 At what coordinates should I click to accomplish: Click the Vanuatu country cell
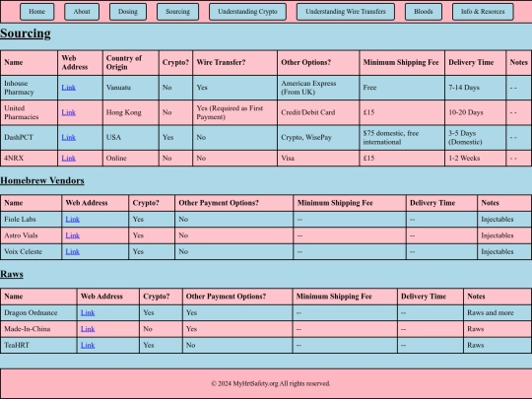[x=131, y=88]
